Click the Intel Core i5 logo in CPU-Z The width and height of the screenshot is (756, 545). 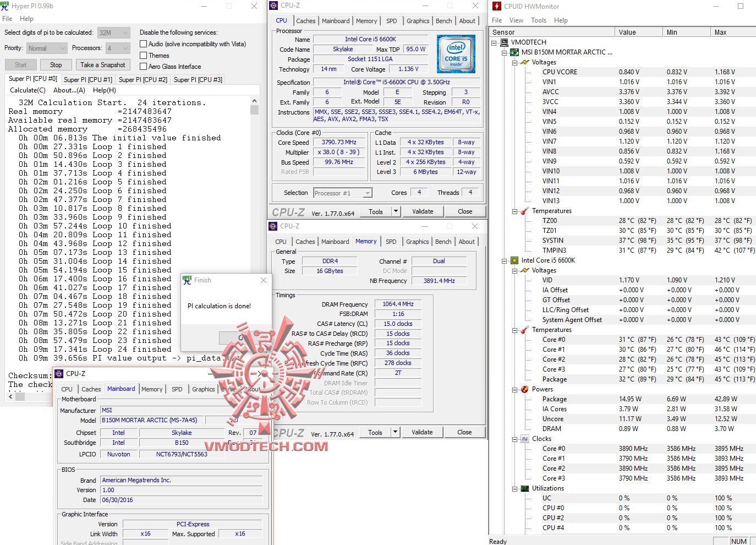(456, 53)
